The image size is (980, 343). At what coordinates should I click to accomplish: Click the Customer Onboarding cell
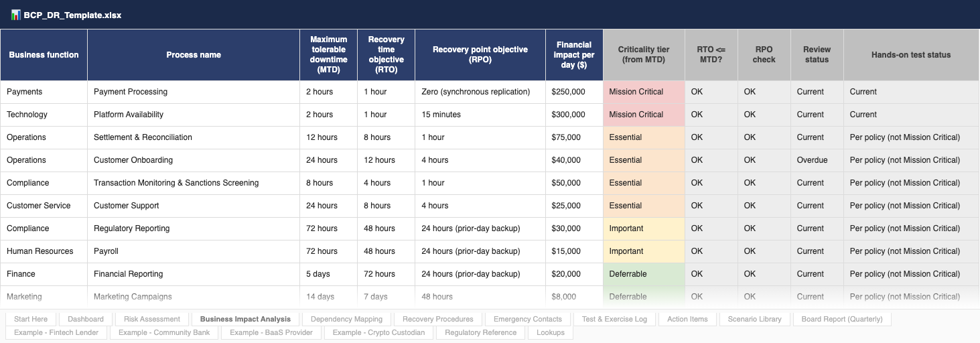194,160
